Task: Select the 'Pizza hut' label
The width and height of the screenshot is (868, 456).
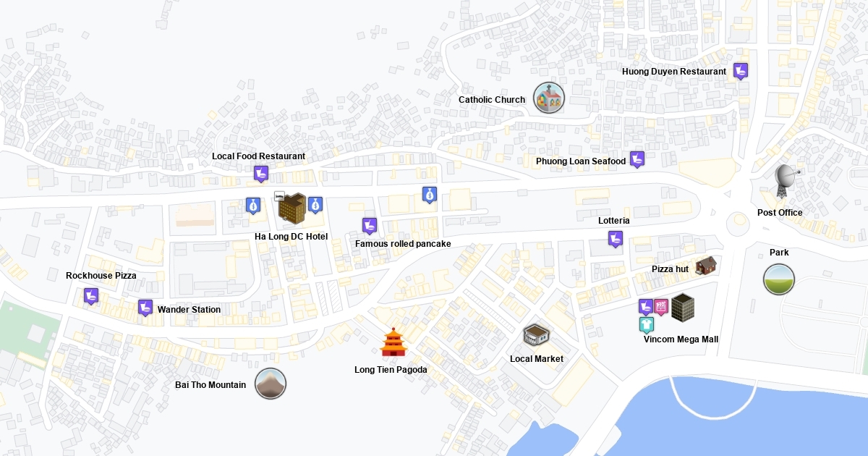Action: click(670, 269)
